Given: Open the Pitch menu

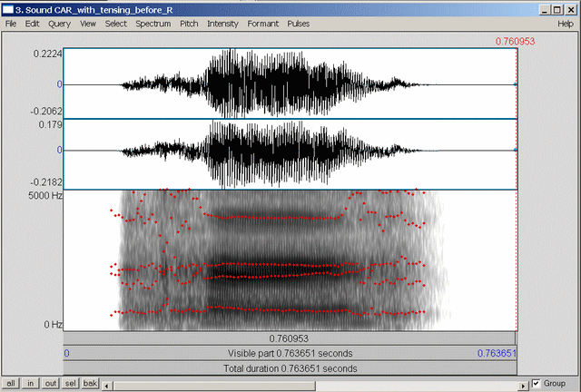Looking at the screenshot, I should tap(190, 23).
